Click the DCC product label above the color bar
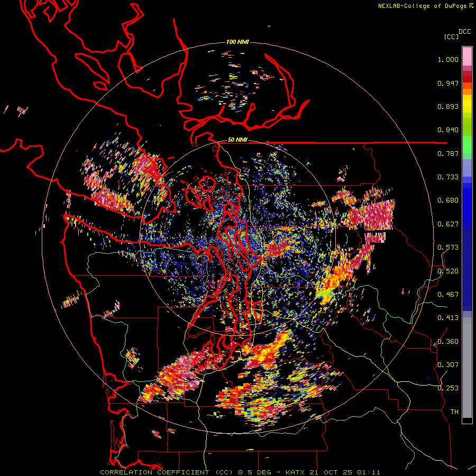The image size is (476, 476). (x=464, y=32)
